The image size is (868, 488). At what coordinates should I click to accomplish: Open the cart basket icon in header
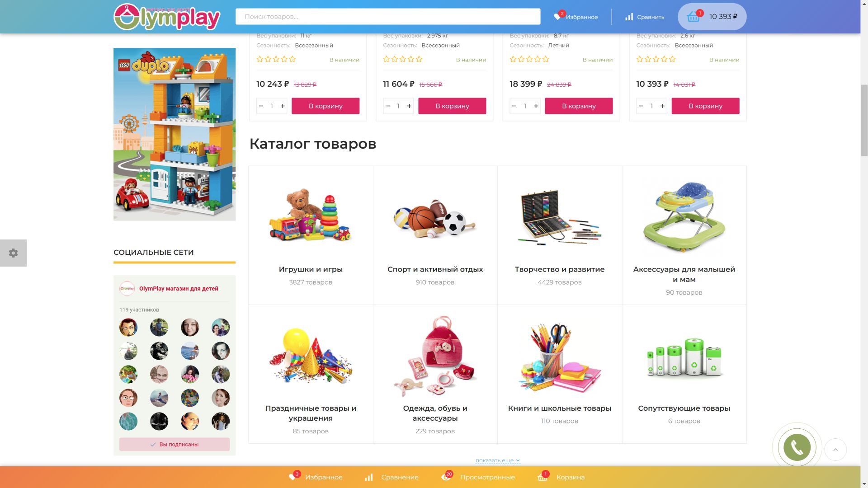coord(693,17)
